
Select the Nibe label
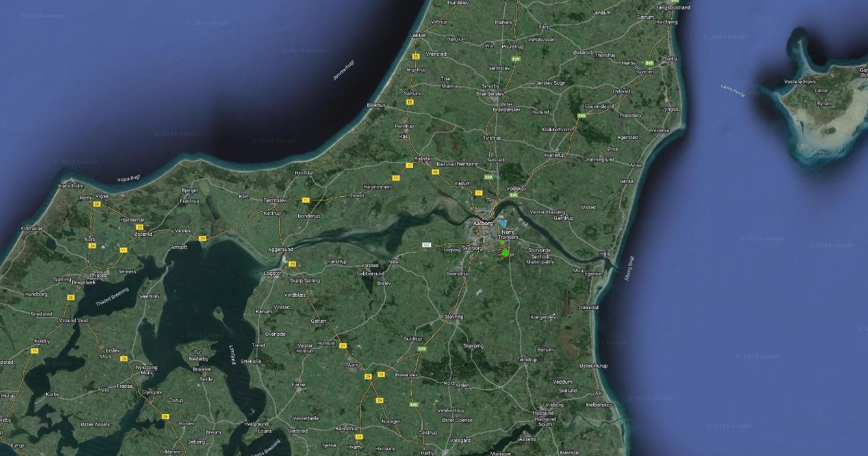point(394,261)
